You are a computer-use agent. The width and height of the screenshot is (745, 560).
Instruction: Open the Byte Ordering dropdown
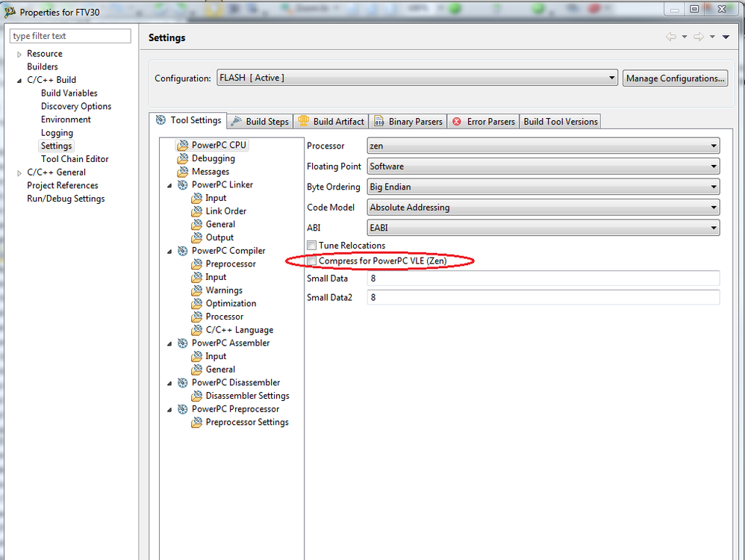click(x=543, y=187)
